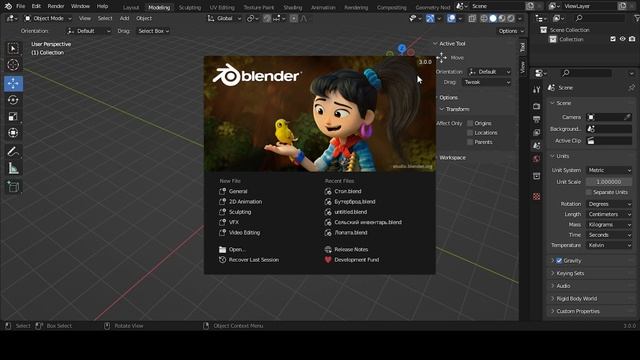The height and width of the screenshot is (360, 640).
Task: Click the camera eyedropper icon
Action: click(627, 117)
